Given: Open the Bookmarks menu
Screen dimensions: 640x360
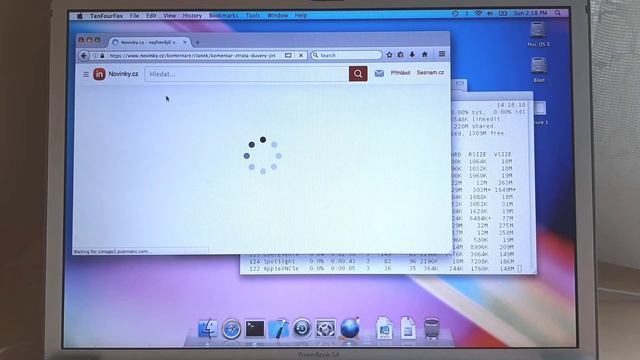Looking at the screenshot, I should [224, 16].
